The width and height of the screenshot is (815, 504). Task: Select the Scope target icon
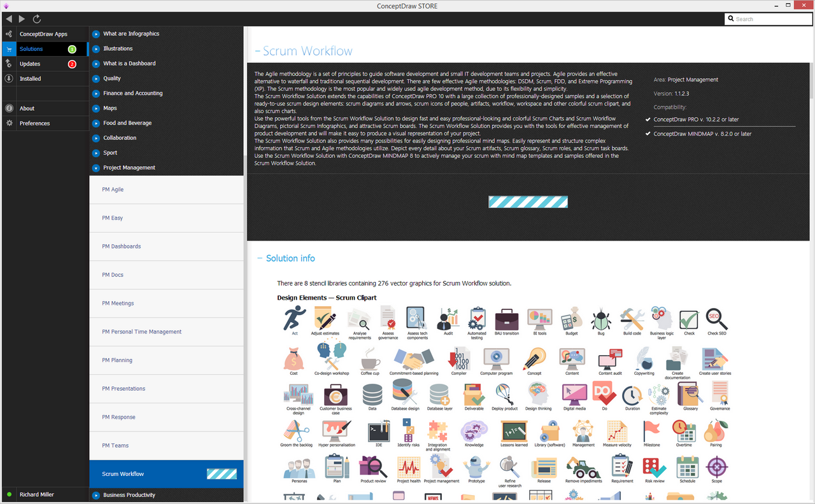(717, 466)
